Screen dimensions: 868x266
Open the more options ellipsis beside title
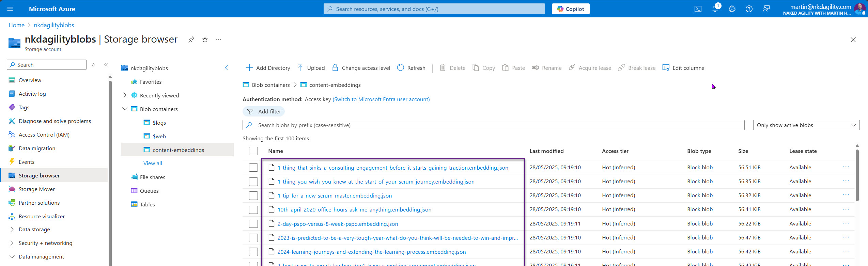point(219,40)
